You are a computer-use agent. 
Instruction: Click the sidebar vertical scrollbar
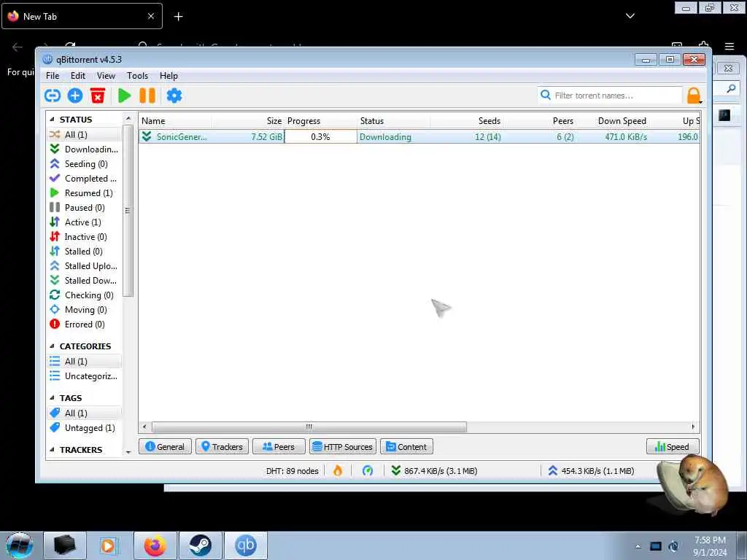coord(128,209)
